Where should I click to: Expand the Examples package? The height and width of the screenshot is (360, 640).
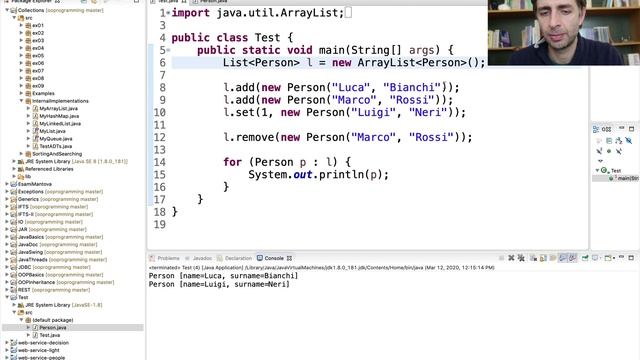(22, 93)
